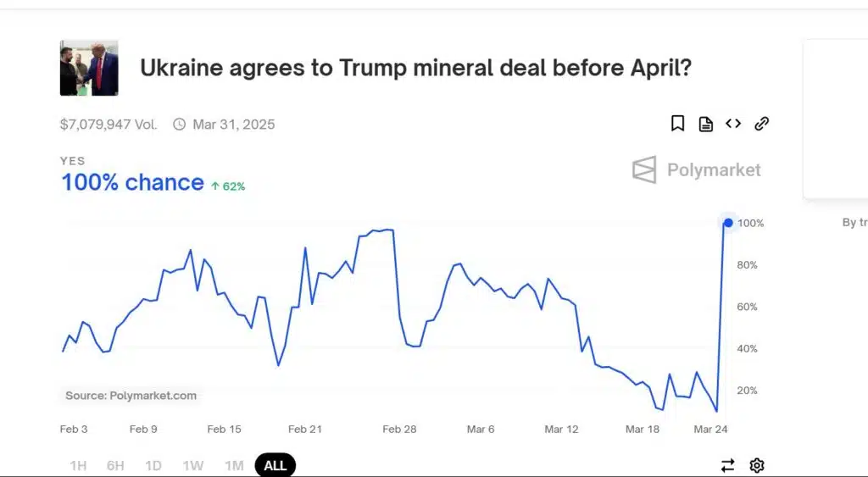868x477 pixels.
Task: Copy the market link via chain icon
Action: click(x=761, y=124)
